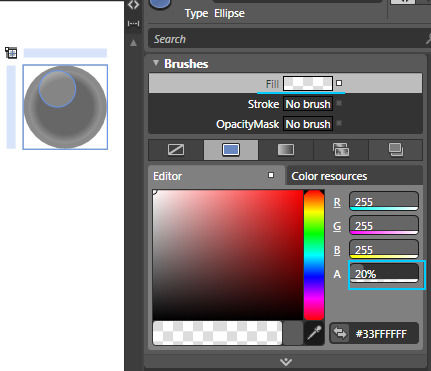
Task: Click the fit bracket icon under the code arrows
Action: point(133,23)
